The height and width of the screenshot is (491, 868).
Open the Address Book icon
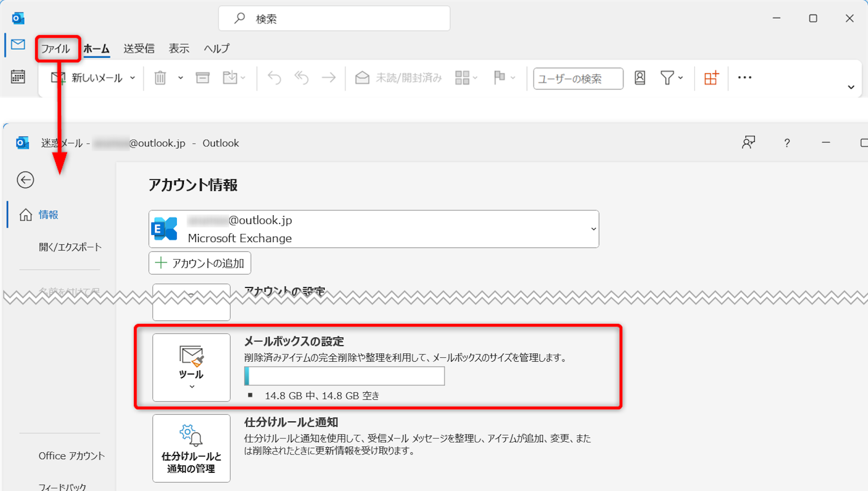pos(640,78)
